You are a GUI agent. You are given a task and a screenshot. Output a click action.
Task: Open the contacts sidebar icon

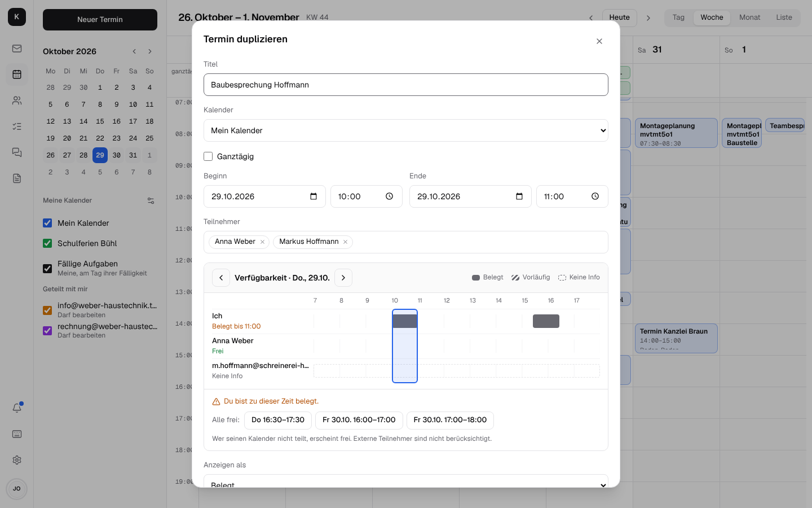pos(17,100)
